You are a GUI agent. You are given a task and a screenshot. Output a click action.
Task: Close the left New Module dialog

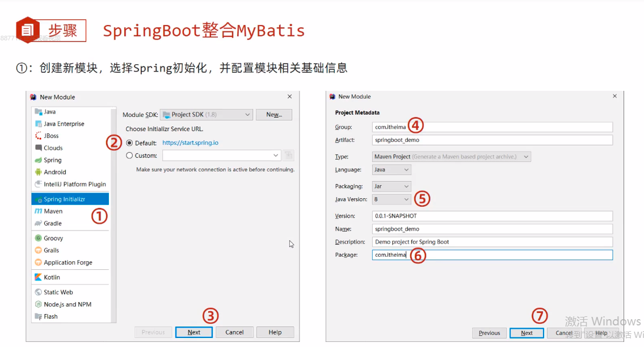289,96
